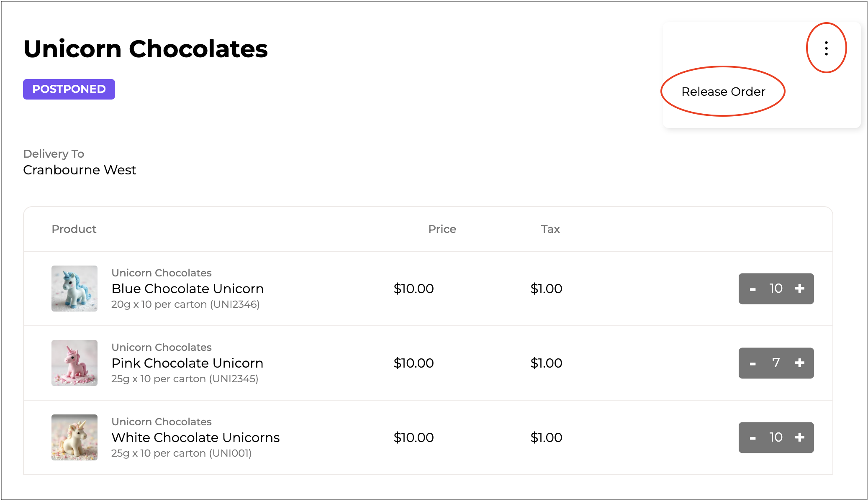Screen dimensions: 868x501
Task: Click the Pink Chocolate Unicorn thumbnail
Action: point(74,363)
